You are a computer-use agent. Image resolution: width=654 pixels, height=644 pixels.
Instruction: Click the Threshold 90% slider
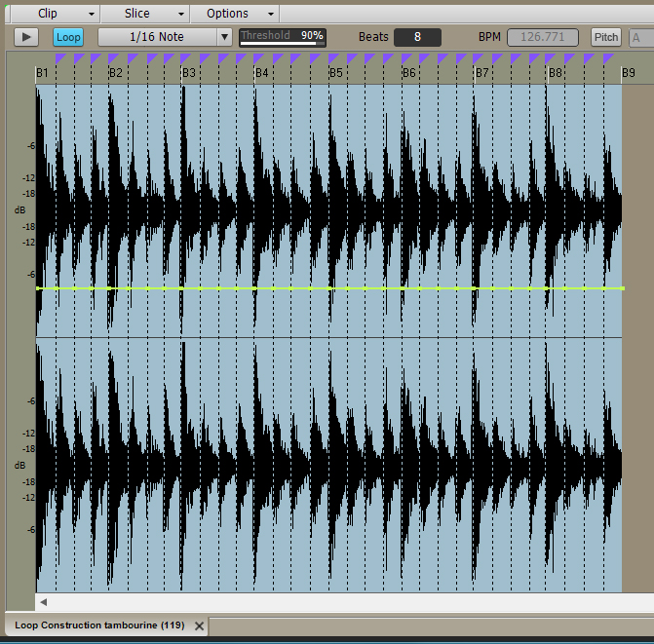(283, 37)
